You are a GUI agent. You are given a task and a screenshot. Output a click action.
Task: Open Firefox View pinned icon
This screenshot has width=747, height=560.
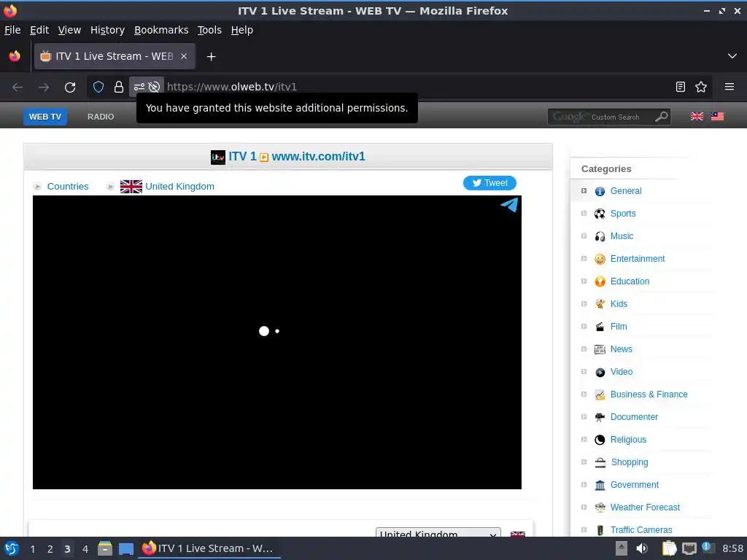(15, 56)
